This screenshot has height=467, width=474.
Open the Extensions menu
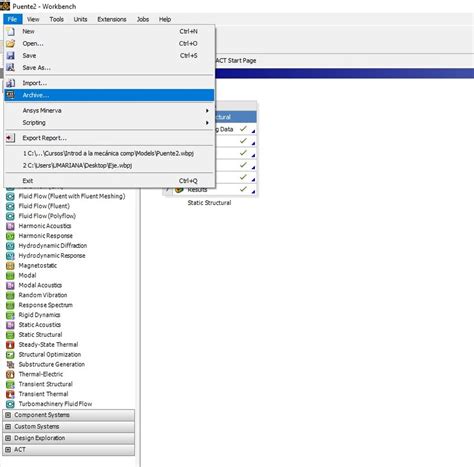click(112, 19)
